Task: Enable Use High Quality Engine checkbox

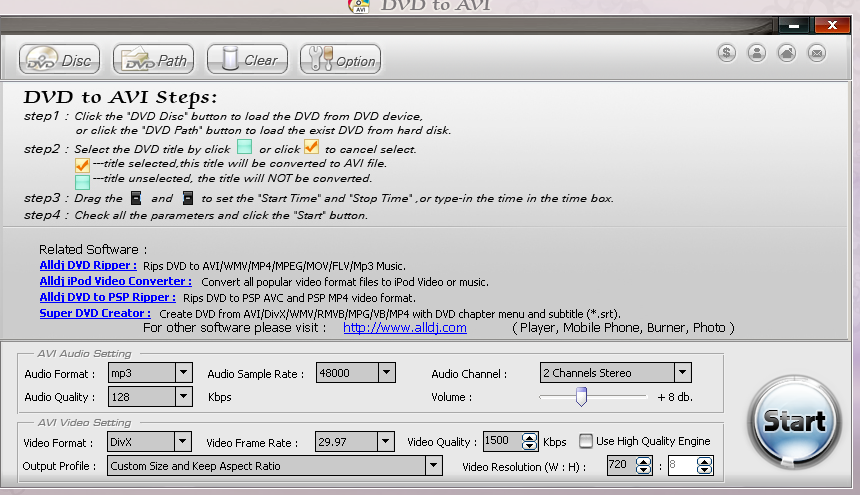Action: coord(586,441)
